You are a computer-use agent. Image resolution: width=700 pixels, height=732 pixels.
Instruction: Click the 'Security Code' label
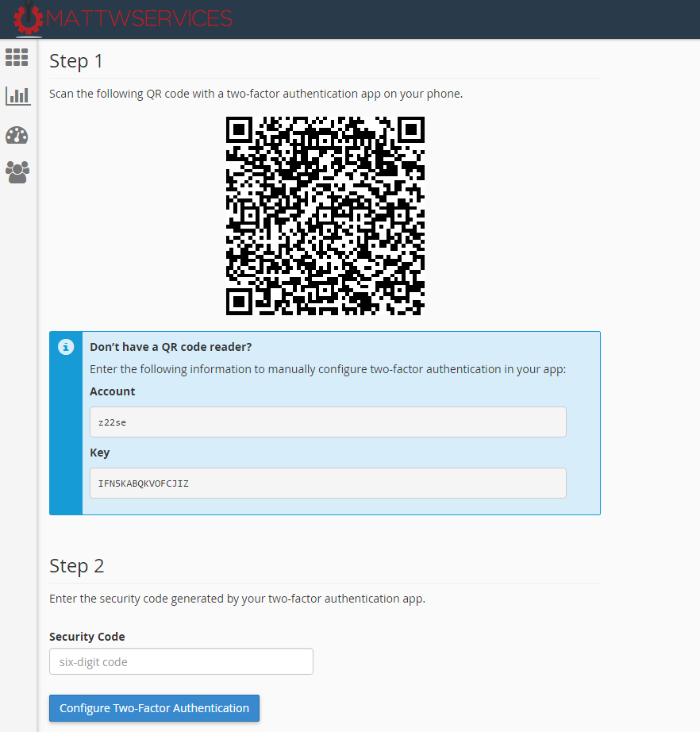pos(87,637)
